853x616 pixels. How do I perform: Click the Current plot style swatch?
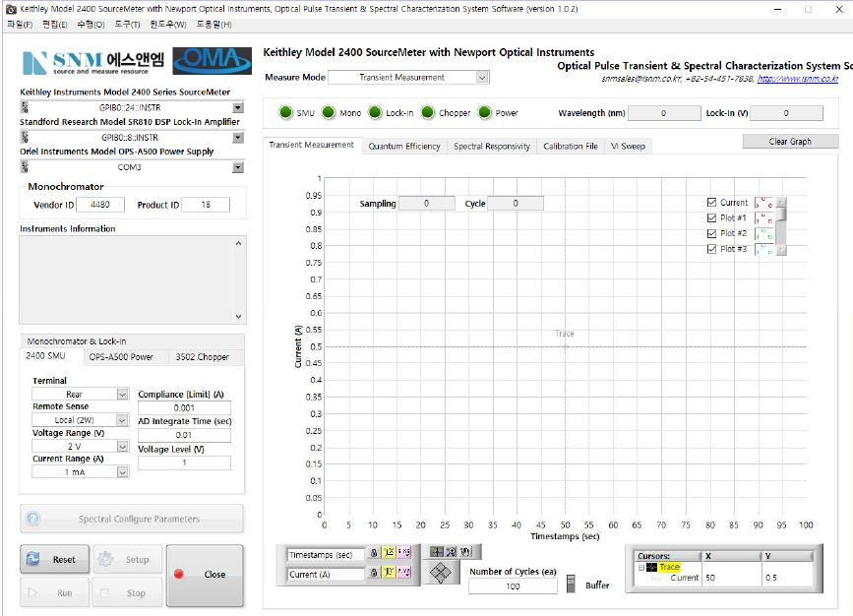[763, 203]
